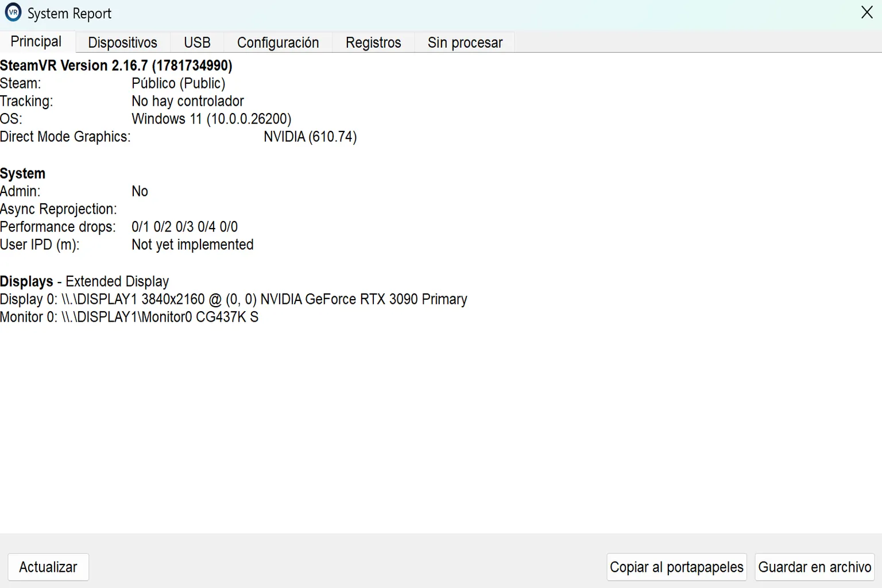Click the 'Monitor 0' CG437K S line
Viewport: 882px width, 588px height.
[x=129, y=317]
